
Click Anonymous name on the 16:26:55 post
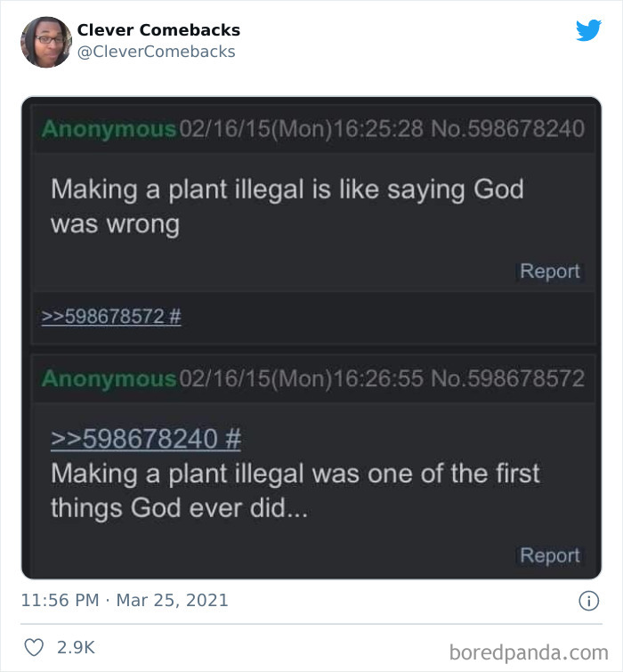coord(109,379)
